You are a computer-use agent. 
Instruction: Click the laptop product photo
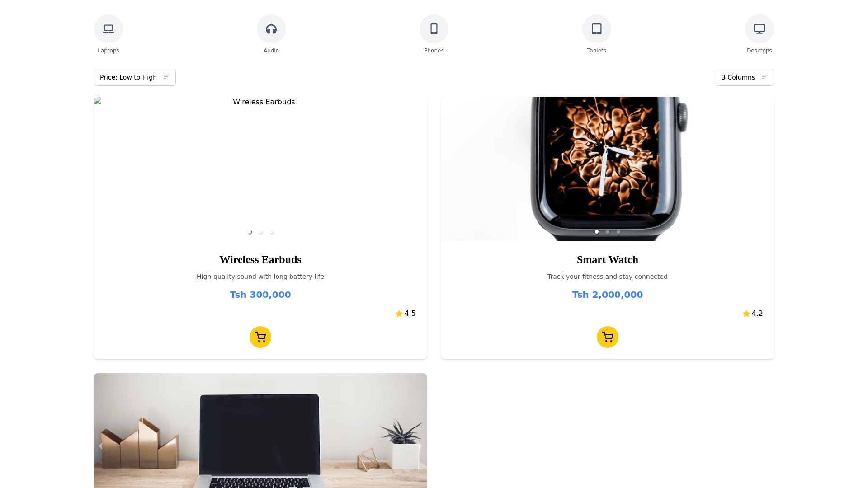[260, 431]
